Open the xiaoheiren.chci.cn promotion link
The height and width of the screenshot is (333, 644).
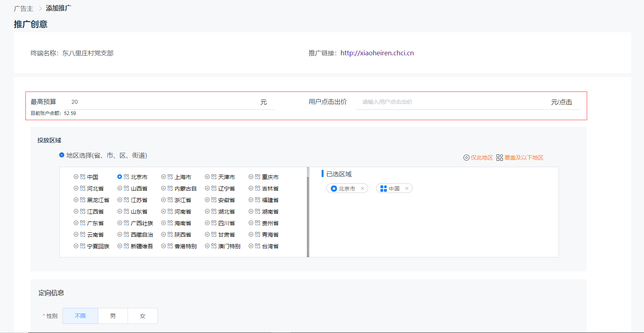point(377,53)
